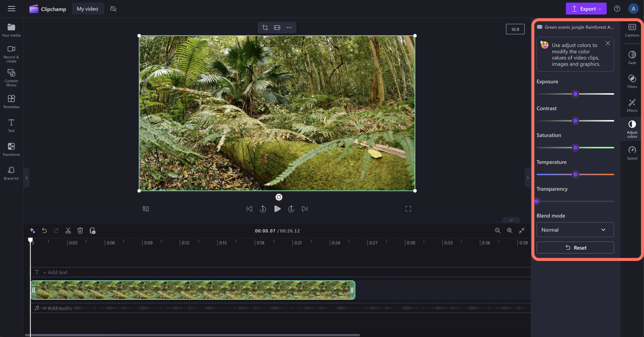The width and height of the screenshot is (644, 337).
Task: Select the crop tool above the preview
Action: [265, 27]
